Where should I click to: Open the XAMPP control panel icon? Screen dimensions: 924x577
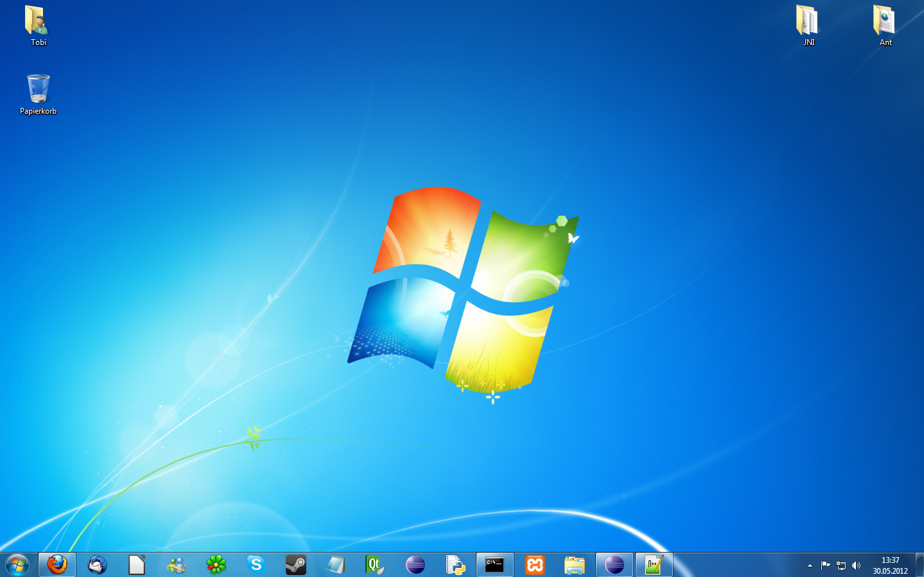(535, 565)
